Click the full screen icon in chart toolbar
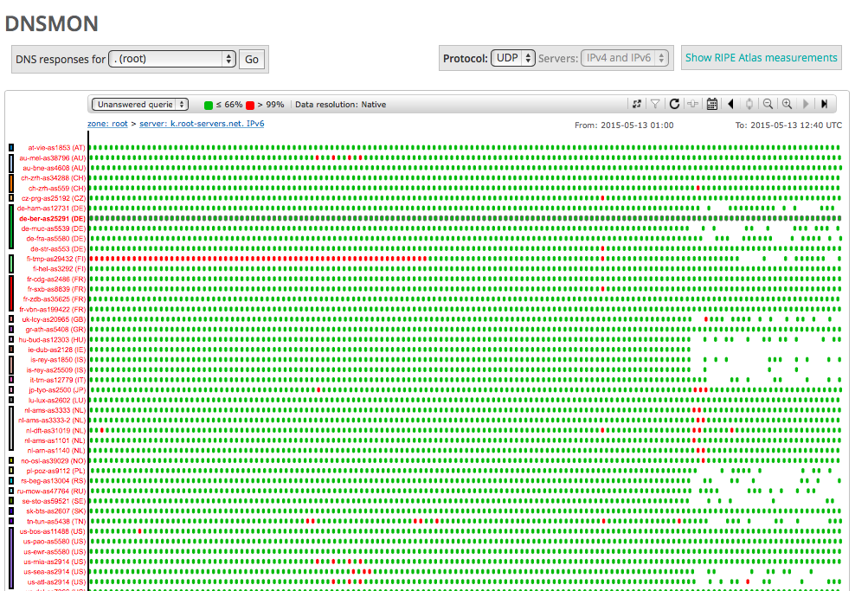868x591 pixels. coord(637,104)
